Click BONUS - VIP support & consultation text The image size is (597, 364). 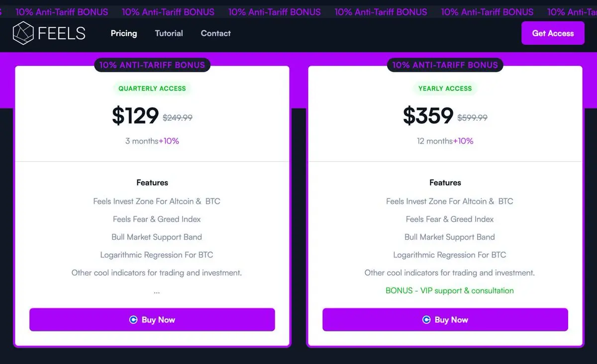click(450, 290)
